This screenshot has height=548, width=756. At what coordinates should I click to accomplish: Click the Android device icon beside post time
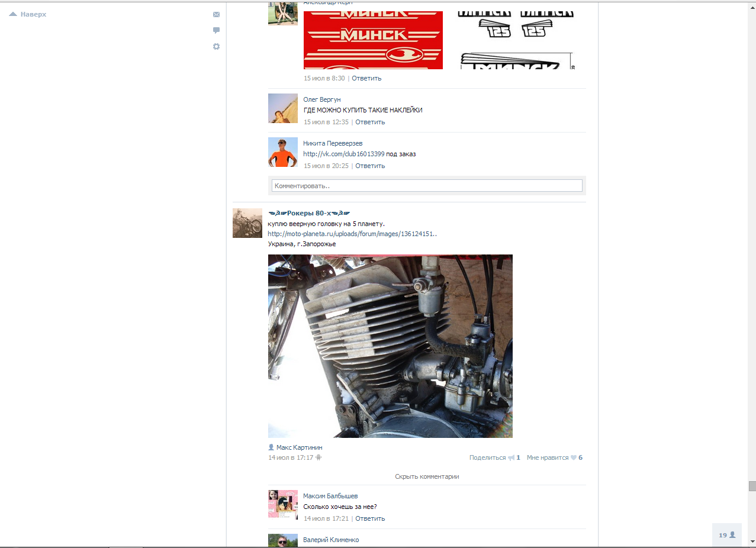tap(319, 457)
